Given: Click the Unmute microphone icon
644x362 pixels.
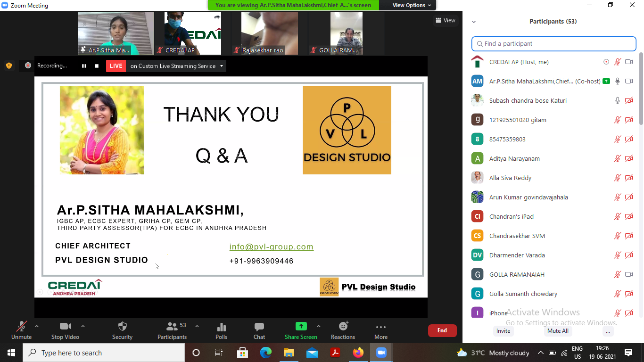Looking at the screenshot, I should pos(21,326).
